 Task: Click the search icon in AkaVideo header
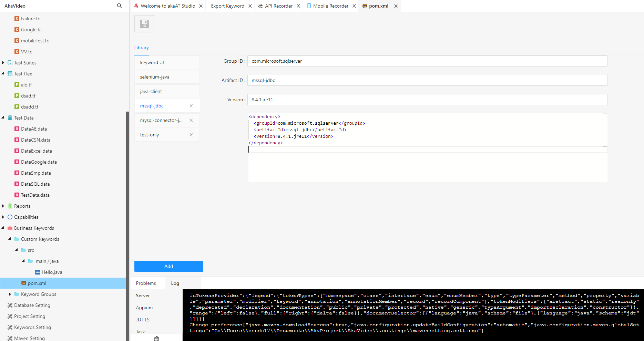[x=120, y=6]
